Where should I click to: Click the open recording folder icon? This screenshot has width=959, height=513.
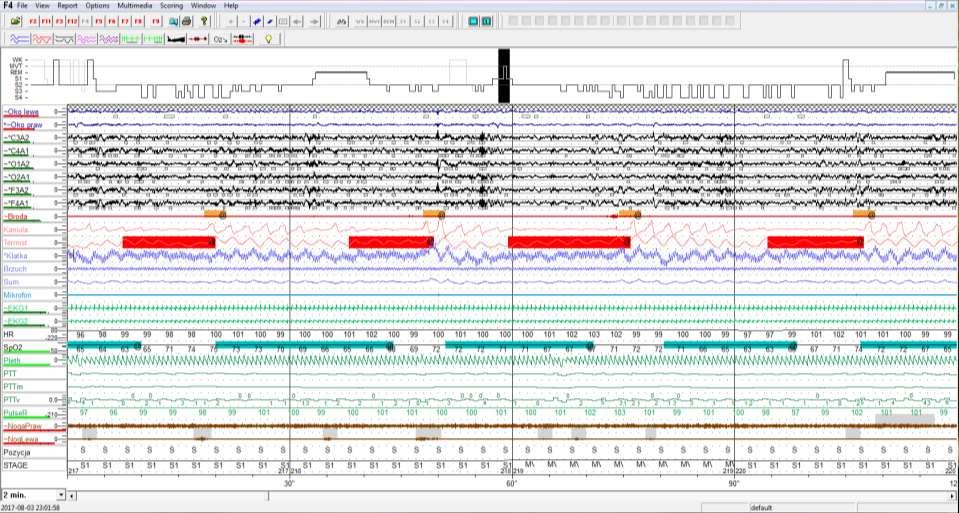[15, 21]
